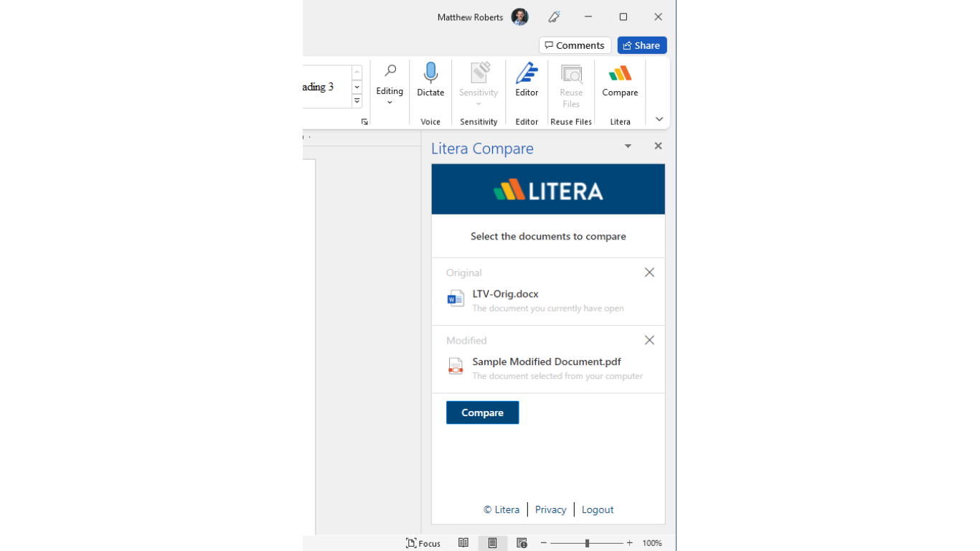Open the Editor proofing tool

pyautogui.click(x=527, y=80)
